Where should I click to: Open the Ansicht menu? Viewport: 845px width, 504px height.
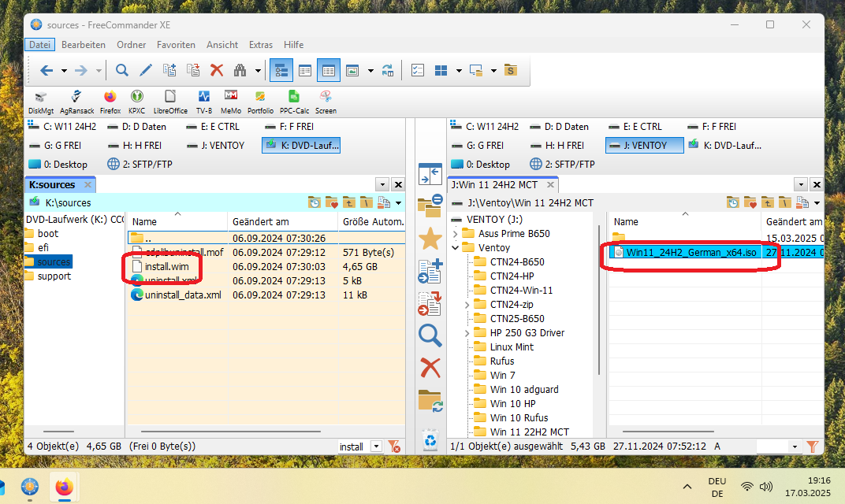click(222, 45)
